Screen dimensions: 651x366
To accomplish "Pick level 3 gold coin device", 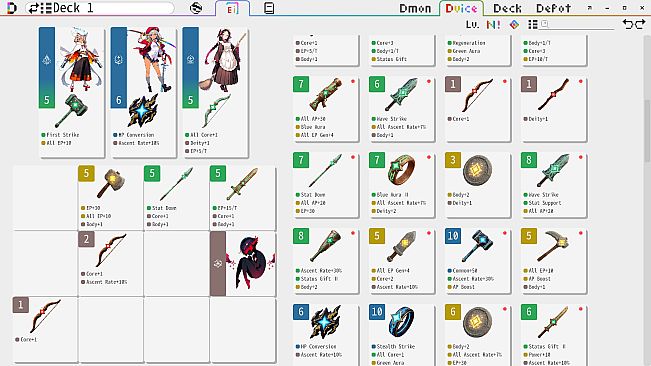I will click(x=477, y=185).
